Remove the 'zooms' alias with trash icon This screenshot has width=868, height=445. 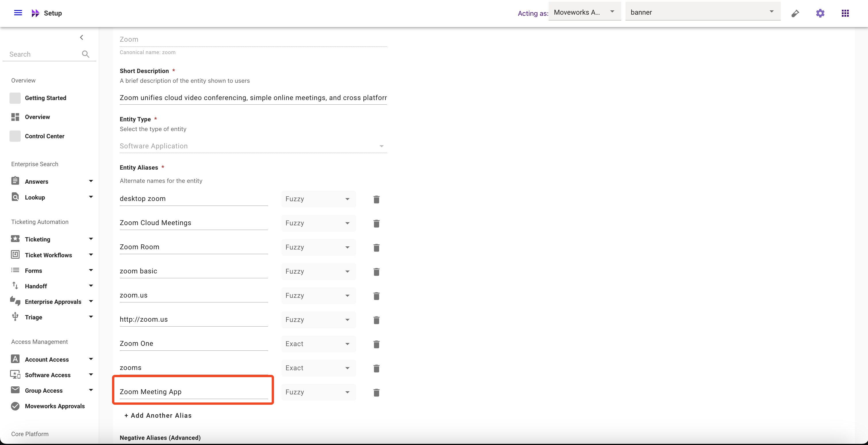click(376, 368)
